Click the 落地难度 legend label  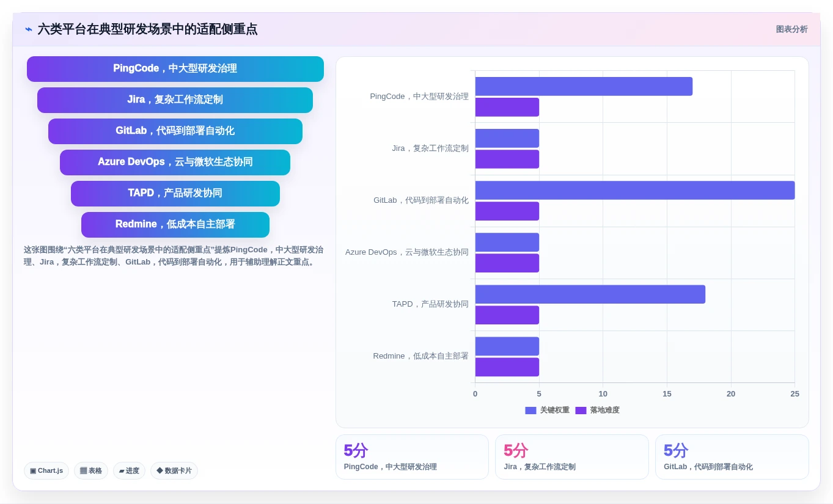pos(604,411)
